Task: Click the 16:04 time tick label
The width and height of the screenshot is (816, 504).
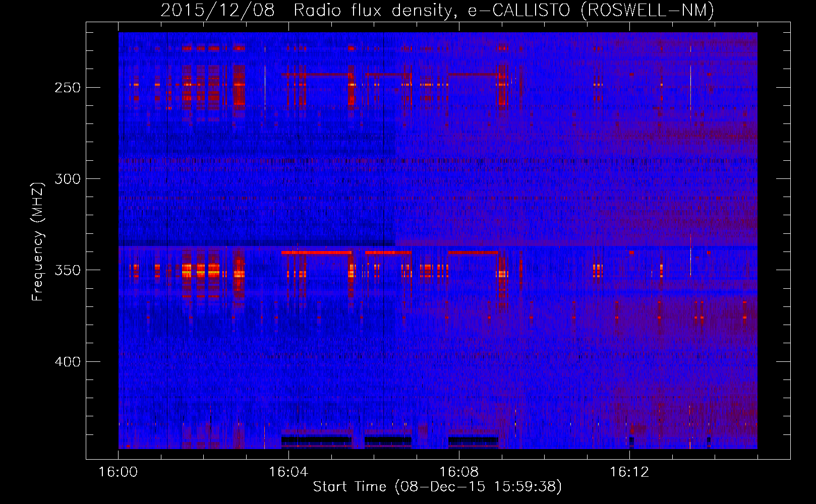Action: (x=288, y=472)
